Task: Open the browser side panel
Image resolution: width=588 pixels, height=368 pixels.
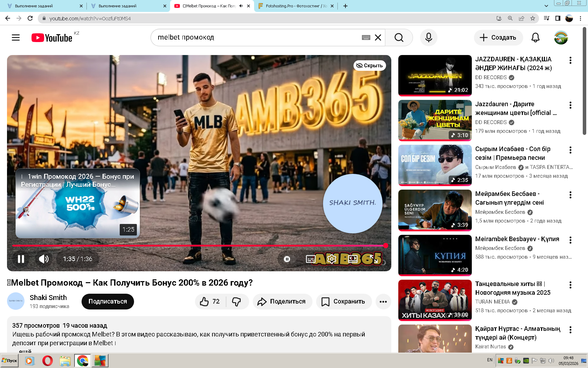Action: [x=558, y=18]
